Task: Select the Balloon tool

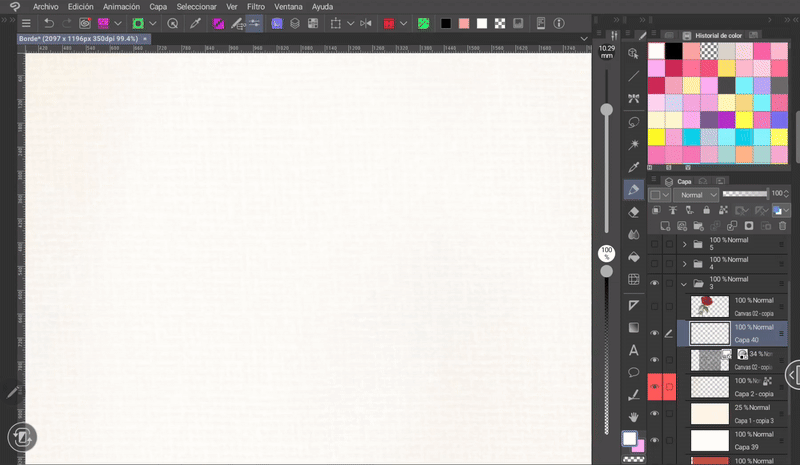Action: (634, 372)
